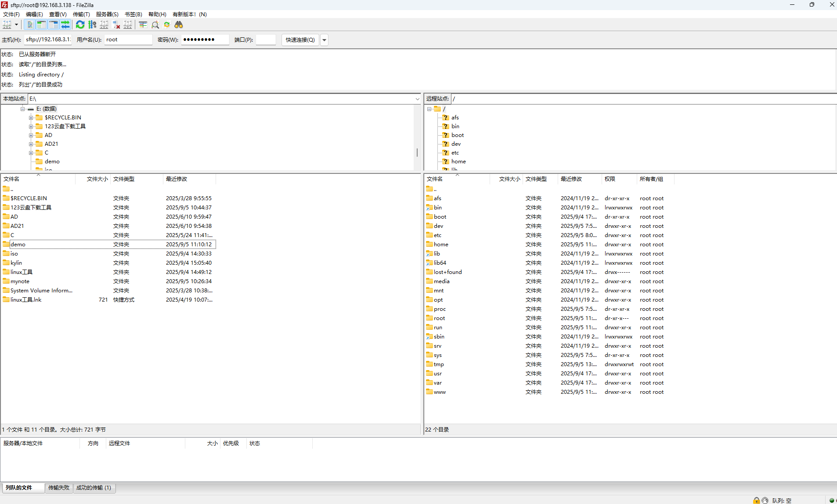Click the 快速连接(Q) button
837x504 pixels.
(300, 40)
